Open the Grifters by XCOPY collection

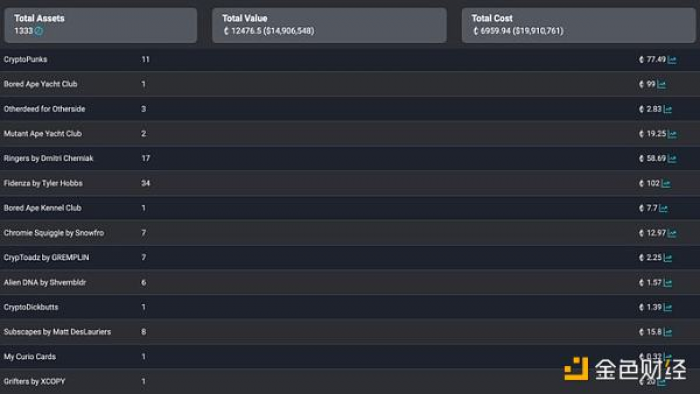34,382
